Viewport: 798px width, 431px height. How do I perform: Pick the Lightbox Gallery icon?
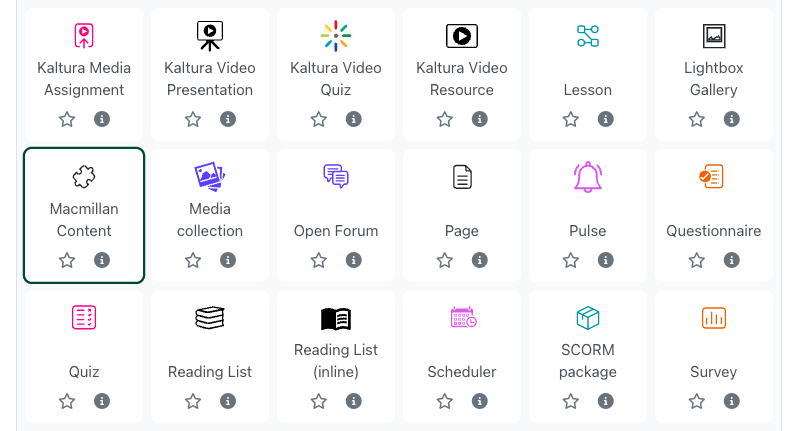[x=714, y=36]
